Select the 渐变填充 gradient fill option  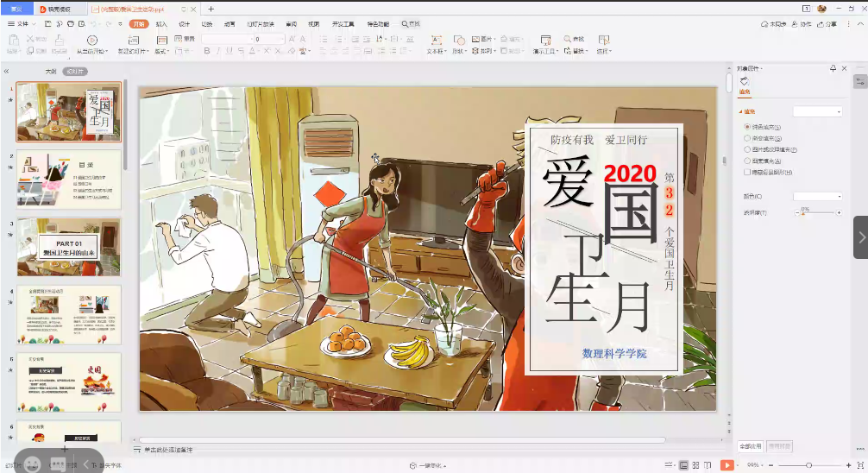[x=747, y=138]
